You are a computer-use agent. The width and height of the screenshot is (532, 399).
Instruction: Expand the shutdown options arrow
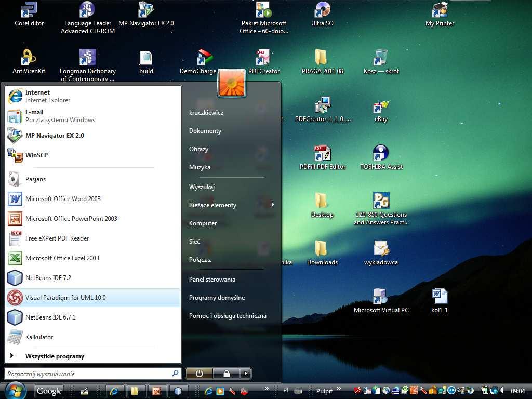pyautogui.click(x=246, y=374)
